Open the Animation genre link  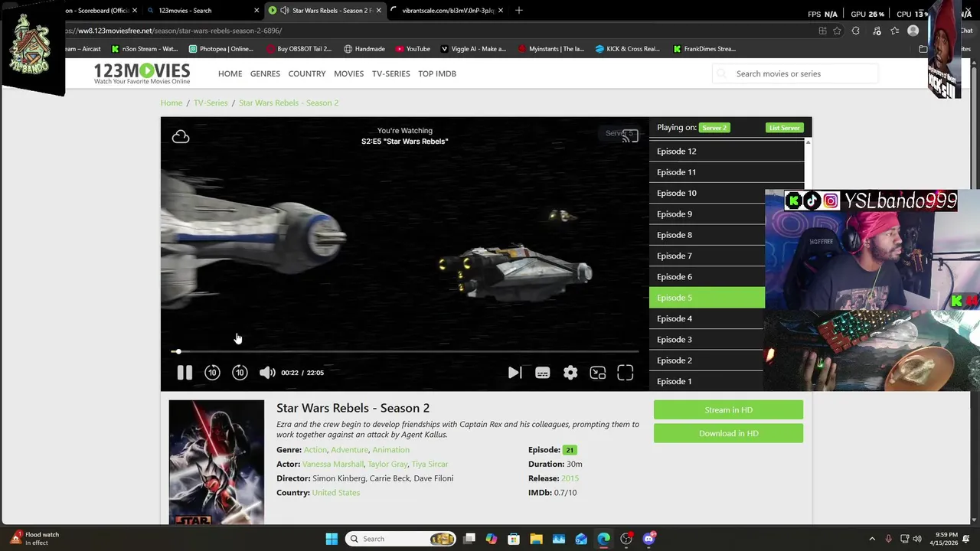[x=390, y=450]
